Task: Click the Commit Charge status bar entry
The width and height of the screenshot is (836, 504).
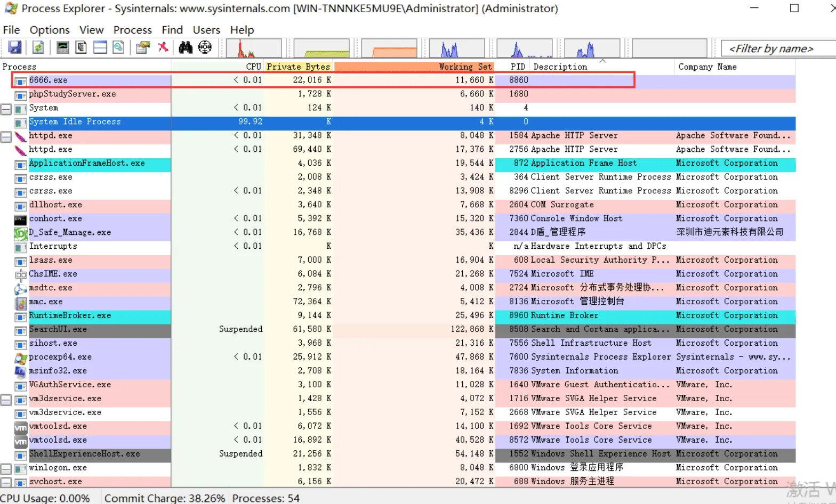Action: [x=165, y=498]
